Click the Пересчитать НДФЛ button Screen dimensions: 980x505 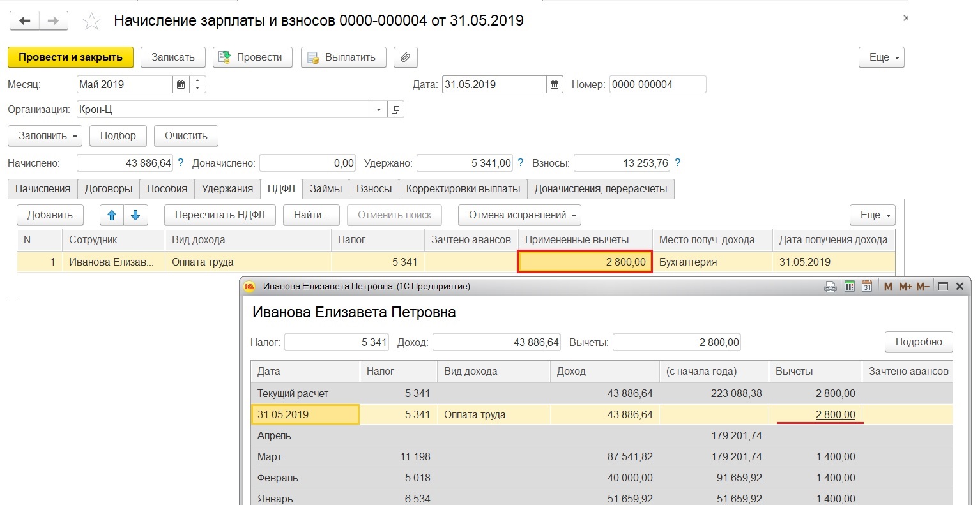pos(220,215)
